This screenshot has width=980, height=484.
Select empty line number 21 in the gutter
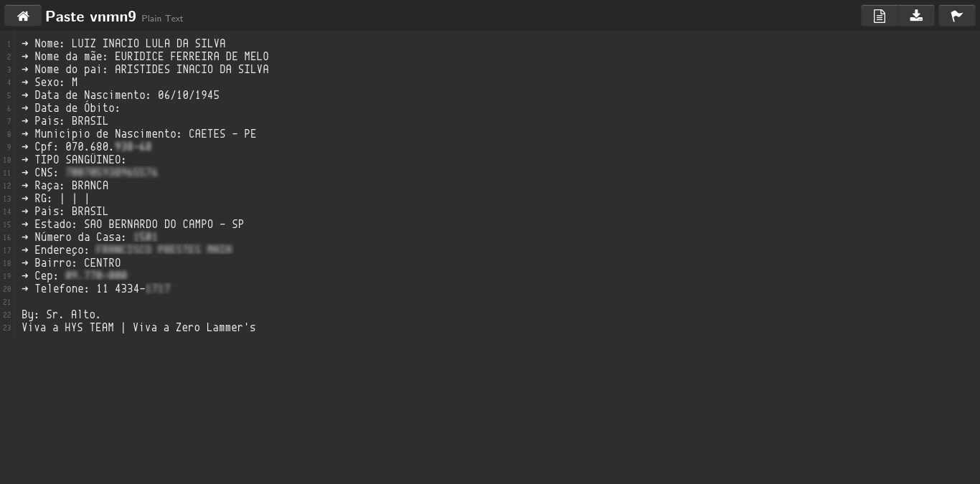tap(7, 302)
